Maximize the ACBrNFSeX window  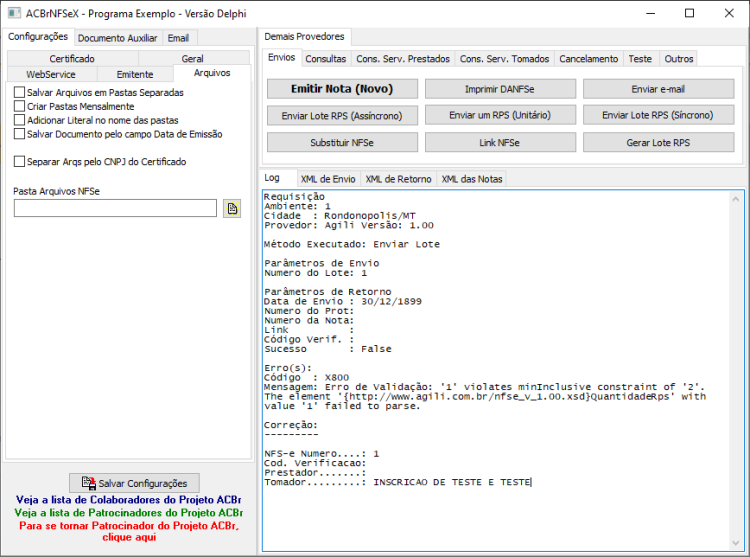click(689, 13)
